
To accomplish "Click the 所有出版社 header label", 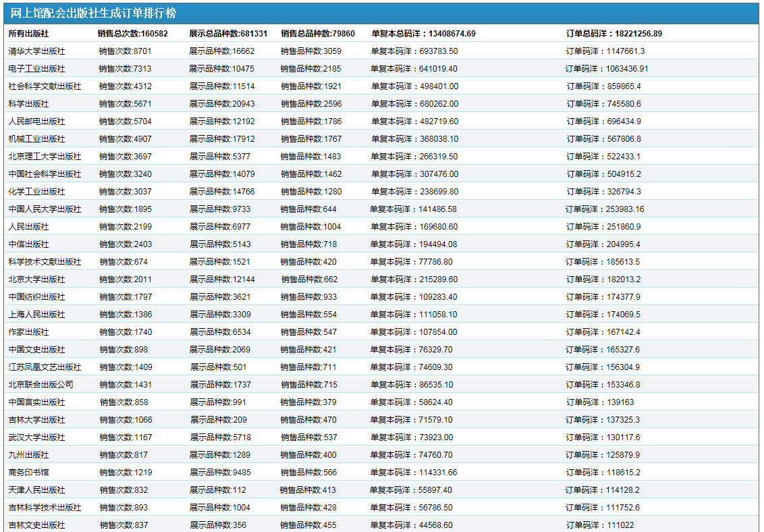I will pos(28,34).
